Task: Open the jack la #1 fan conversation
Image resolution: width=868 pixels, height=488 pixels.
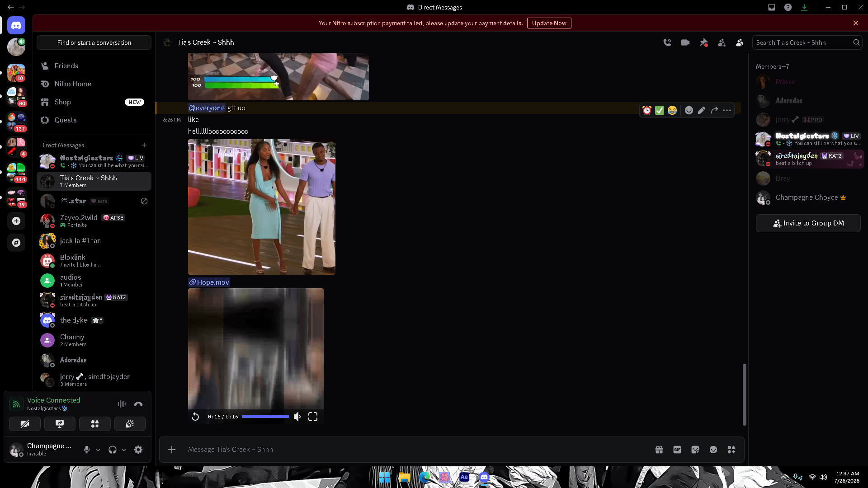Action: 94,241
